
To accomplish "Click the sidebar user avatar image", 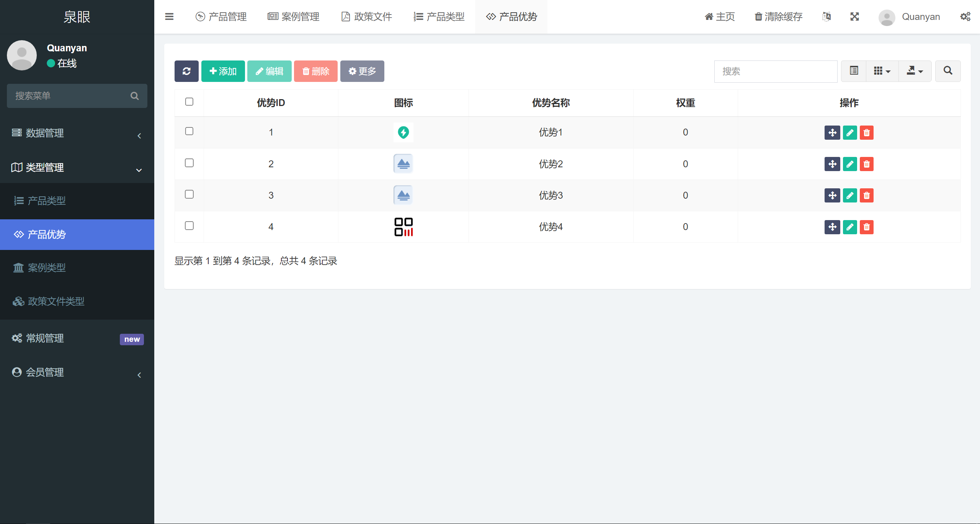I will tap(22, 55).
